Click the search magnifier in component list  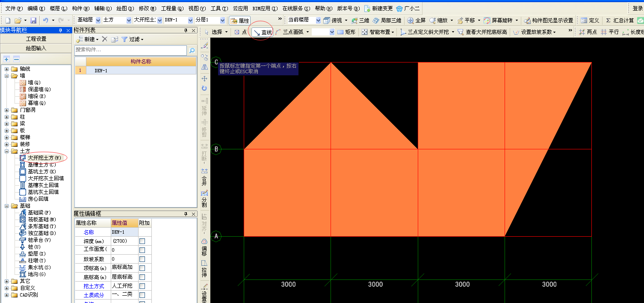tap(192, 50)
